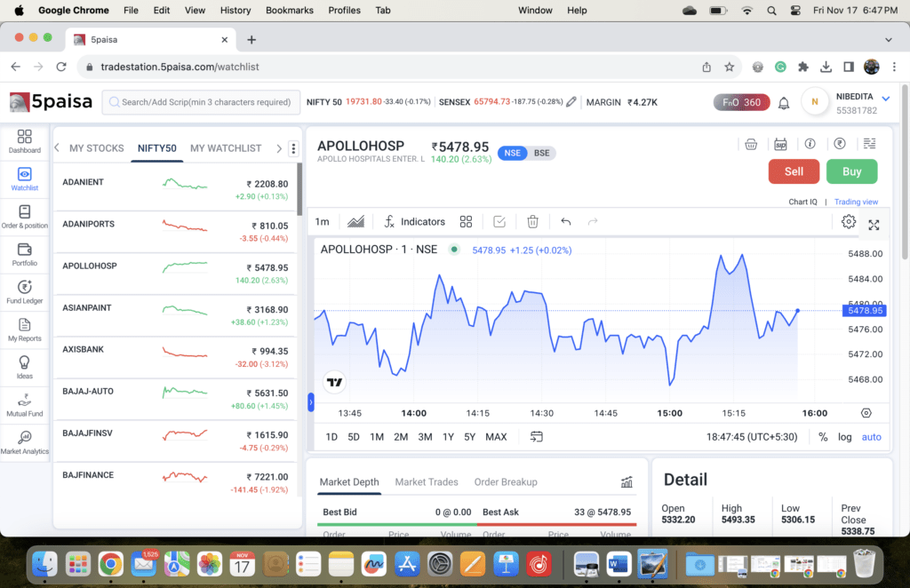Open the Fund Ledger sidebar icon
This screenshot has height=588, width=910.
pos(24,291)
